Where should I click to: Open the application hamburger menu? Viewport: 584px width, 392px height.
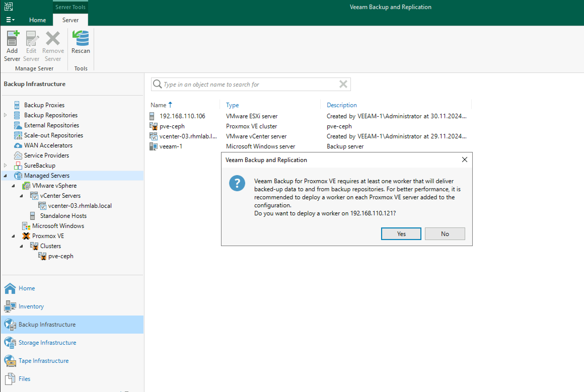(10, 20)
